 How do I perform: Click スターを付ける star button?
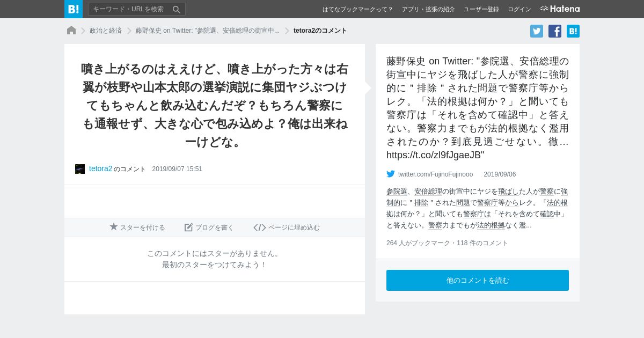(x=137, y=227)
